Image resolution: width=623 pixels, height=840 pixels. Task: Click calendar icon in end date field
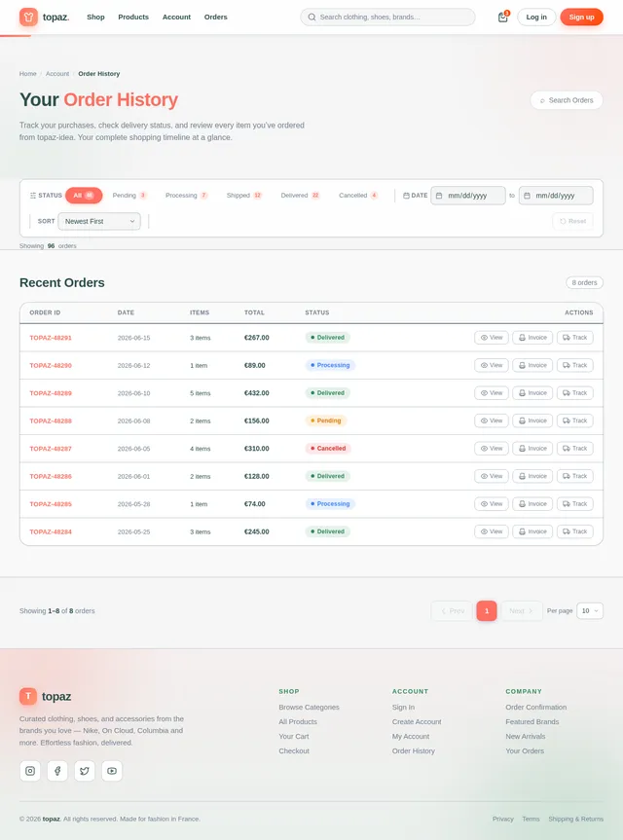[527, 196]
